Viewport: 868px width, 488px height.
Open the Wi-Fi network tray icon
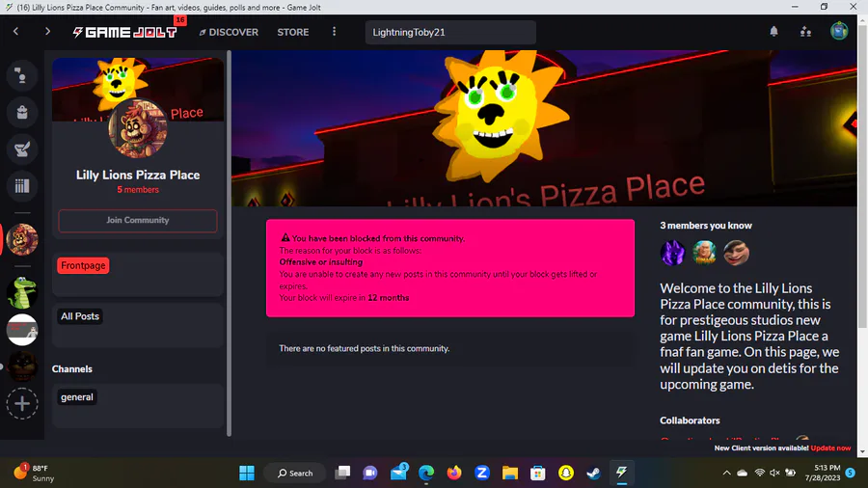click(x=760, y=474)
